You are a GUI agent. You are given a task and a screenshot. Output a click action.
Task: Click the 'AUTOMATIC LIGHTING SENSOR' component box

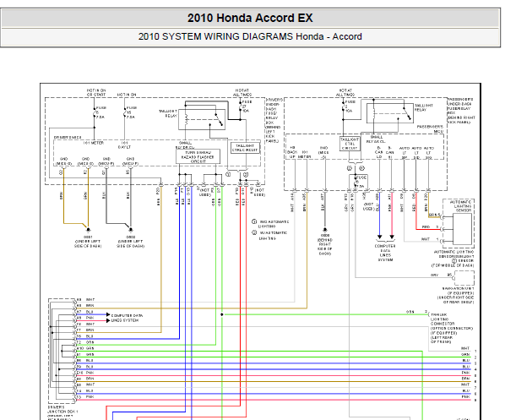pos(459,222)
